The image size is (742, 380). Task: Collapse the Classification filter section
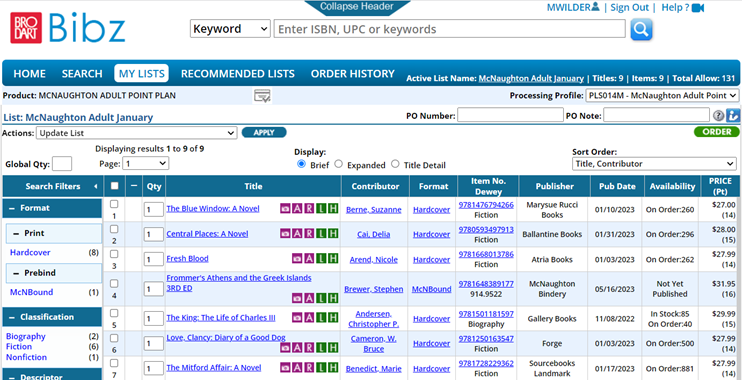click(11, 317)
